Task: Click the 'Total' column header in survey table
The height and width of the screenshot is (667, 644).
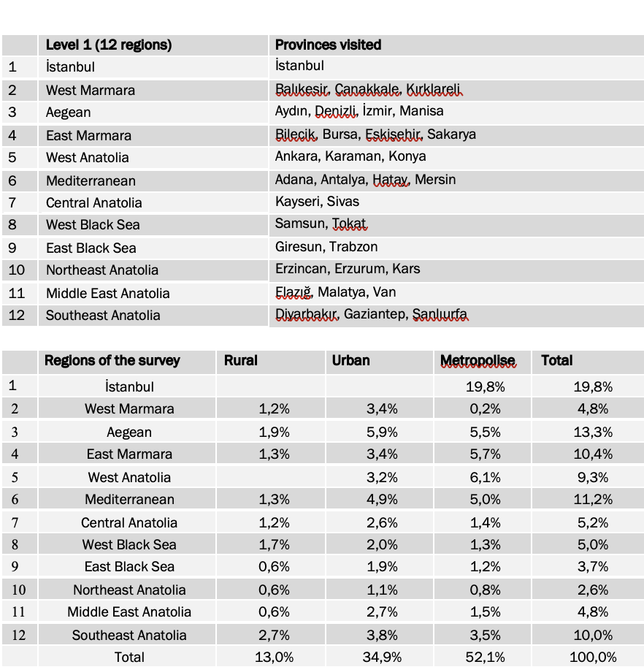Action: [x=557, y=361]
